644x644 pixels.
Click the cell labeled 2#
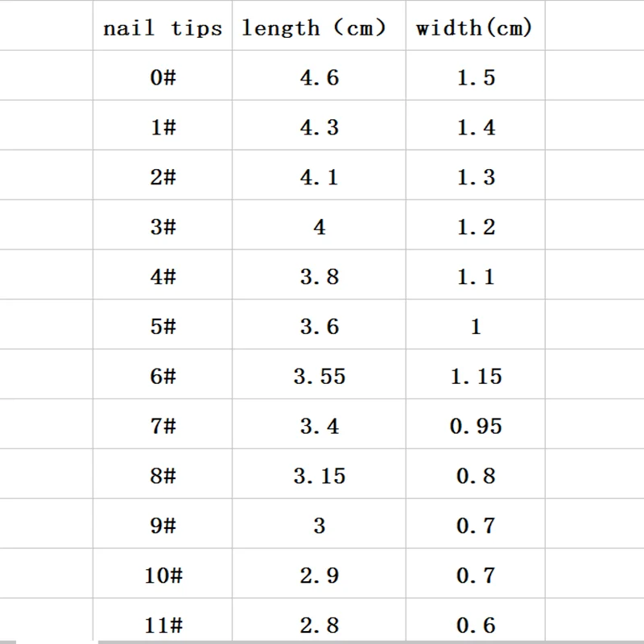(x=163, y=175)
